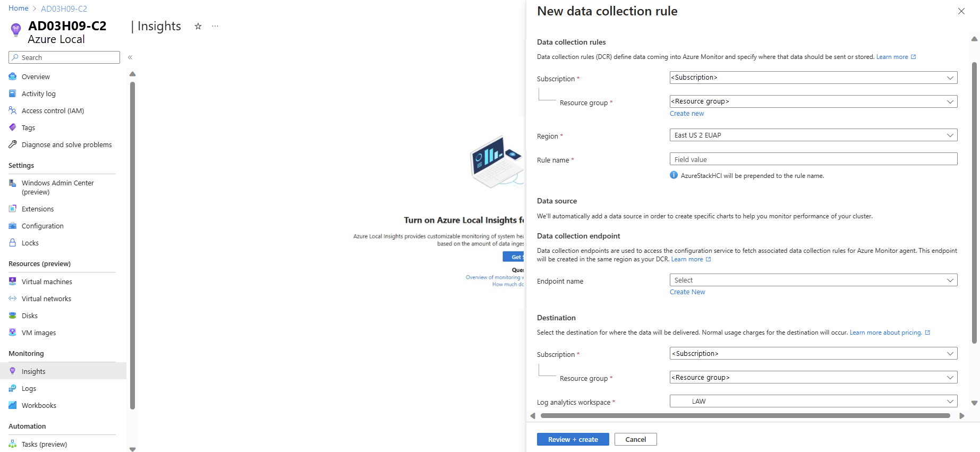Click the panel's horizontal scrollbar
Viewport: 980px width, 452px height.
click(745, 416)
